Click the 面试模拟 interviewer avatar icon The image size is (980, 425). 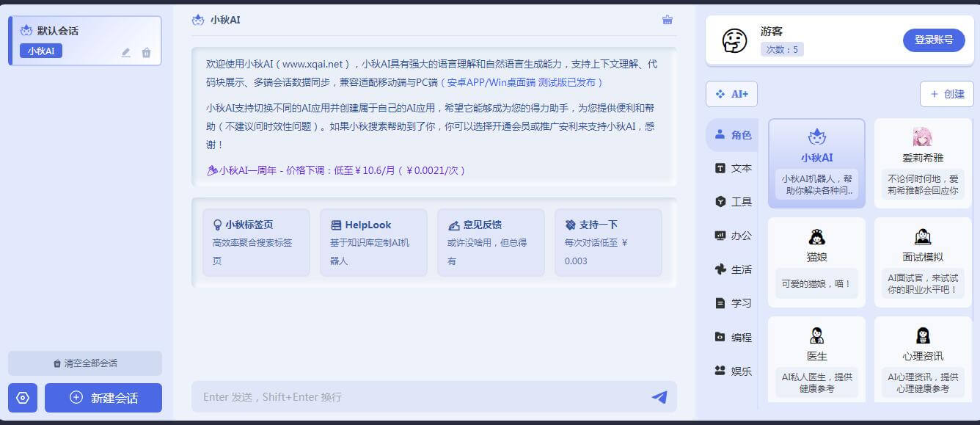[923, 236]
